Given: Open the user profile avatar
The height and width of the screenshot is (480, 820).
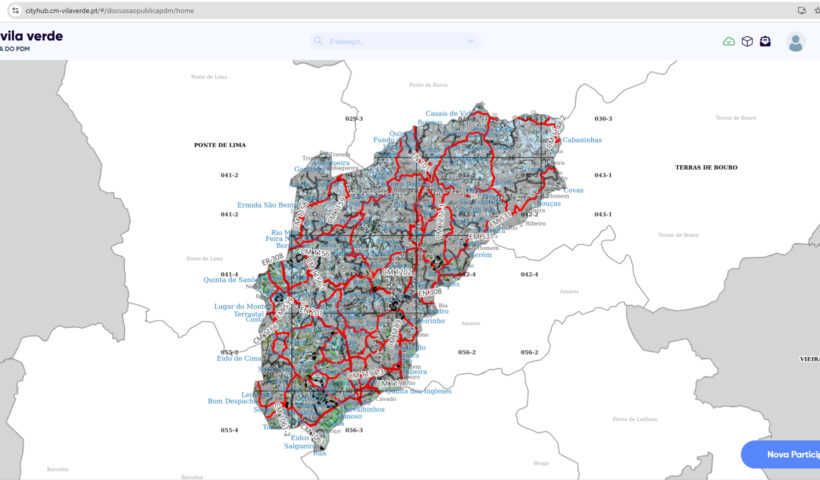Looking at the screenshot, I should 796,42.
